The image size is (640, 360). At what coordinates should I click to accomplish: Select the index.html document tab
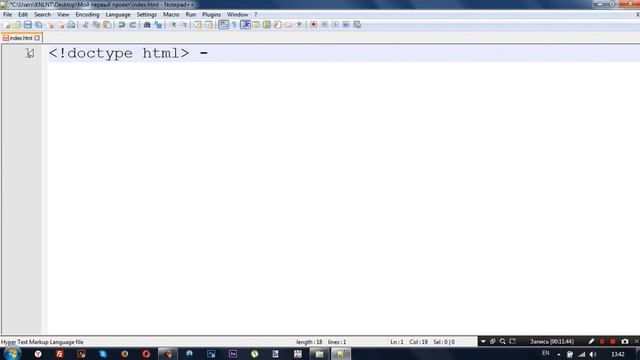21,38
